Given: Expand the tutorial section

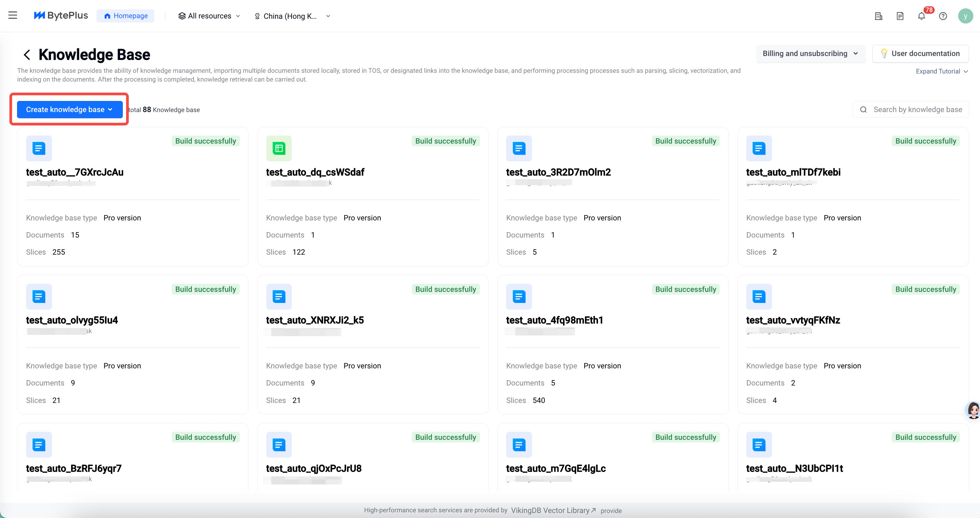Looking at the screenshot, I should [941, 71].
